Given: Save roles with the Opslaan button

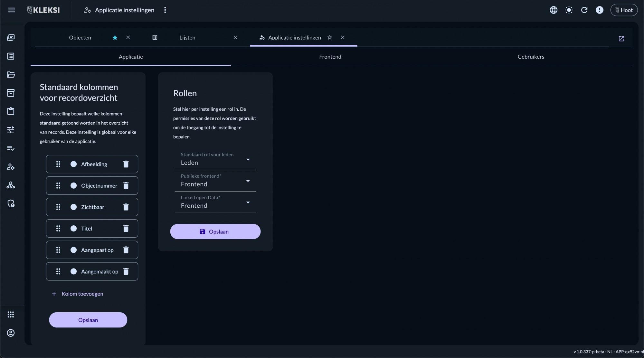Looking at the screenshot, I should pyautogui.click(x=215, y=231).
